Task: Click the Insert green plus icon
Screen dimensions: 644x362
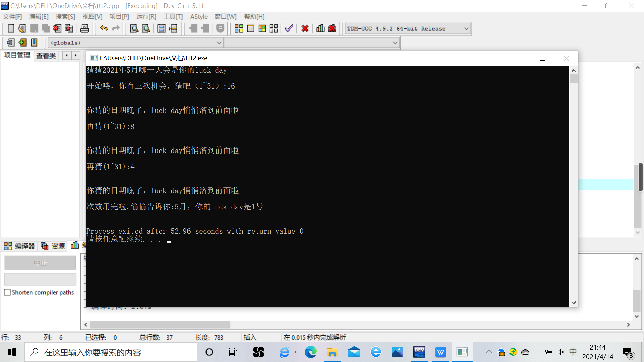Action: pos(22,43)
